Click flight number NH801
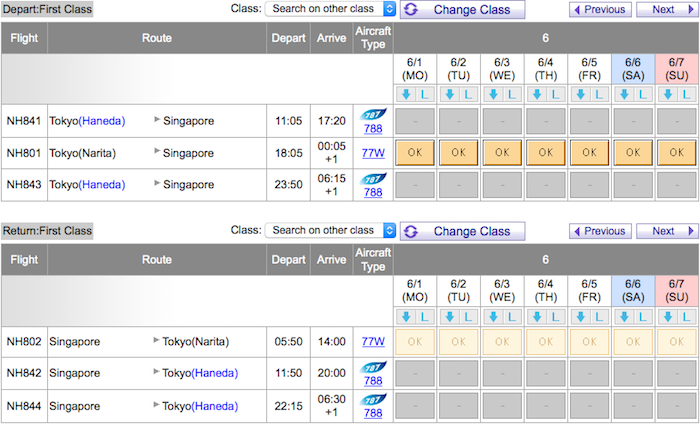Image resolution: width=700 pixels, height=424 pixels. point(24,153)
